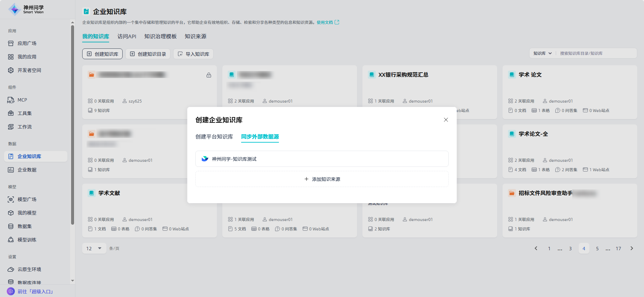The width and height of the screenshot is (644, 297).
Task: Go to next page arrow
Action: [x=632, y=249]
